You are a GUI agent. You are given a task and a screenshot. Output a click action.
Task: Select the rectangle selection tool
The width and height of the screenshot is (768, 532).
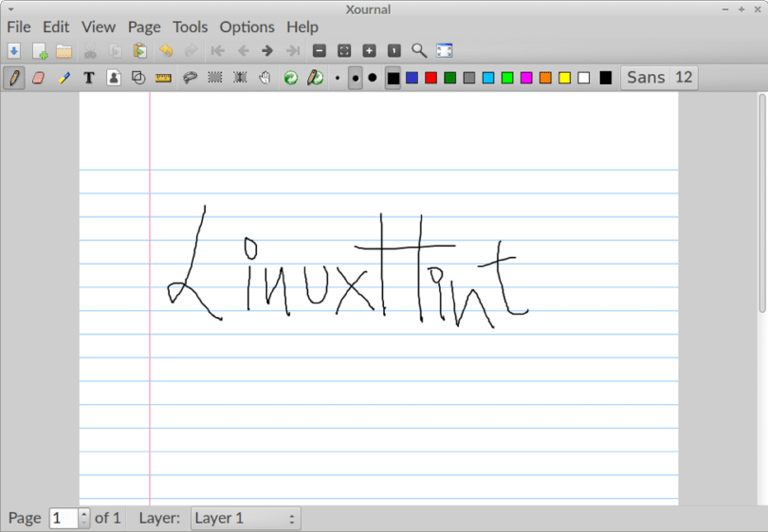215,78
